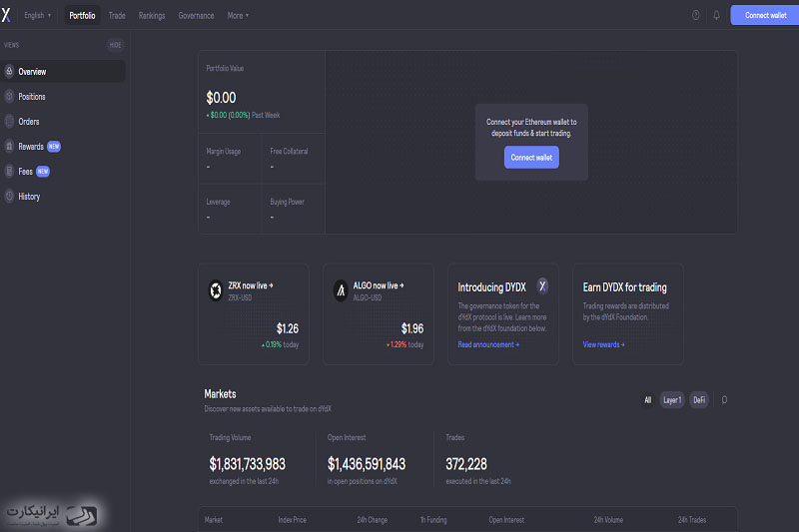Screen dimensions: 799x532
Task: Sort by the Open Interest column header
Action: (506, 520)
